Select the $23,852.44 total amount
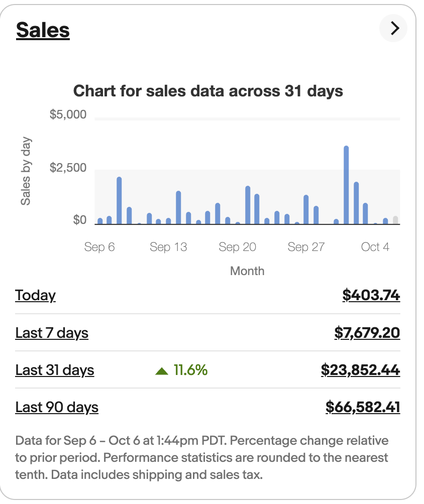The image size is (424, 504). 360,370
